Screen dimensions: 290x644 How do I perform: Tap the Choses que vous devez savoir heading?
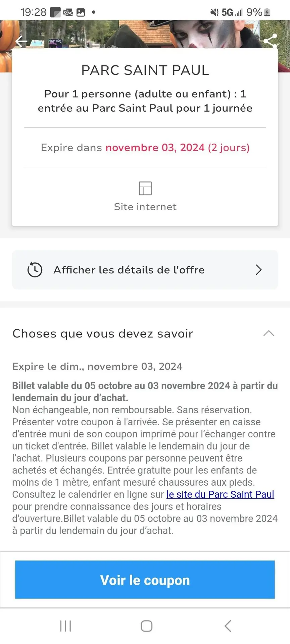point(103,334)
